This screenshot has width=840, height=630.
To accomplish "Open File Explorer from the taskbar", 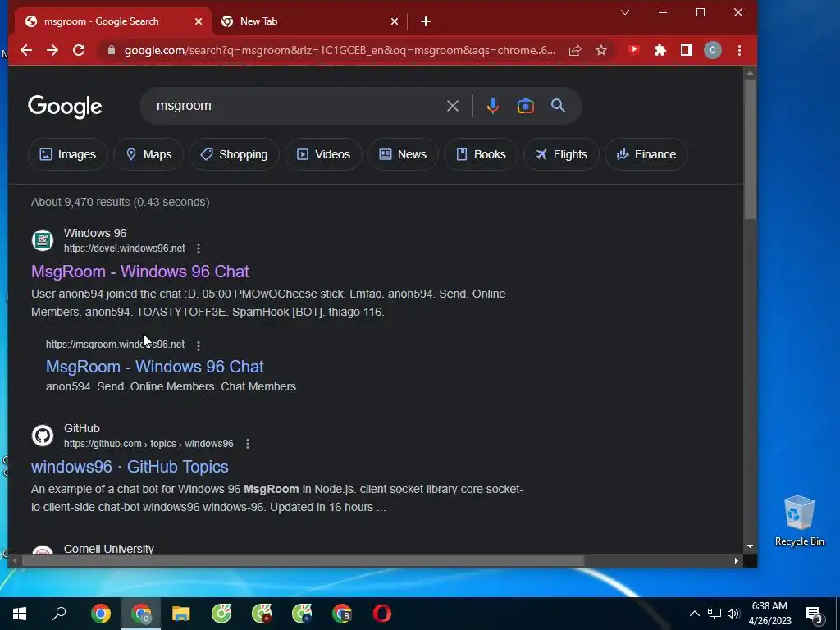I will [x=181, y=614].
